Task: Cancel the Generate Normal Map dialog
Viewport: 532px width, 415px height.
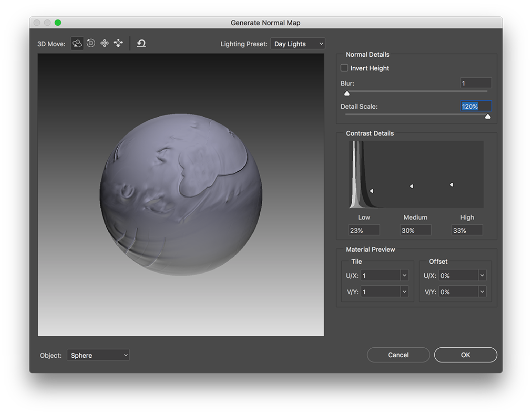Action: click(x=398, y=355)
